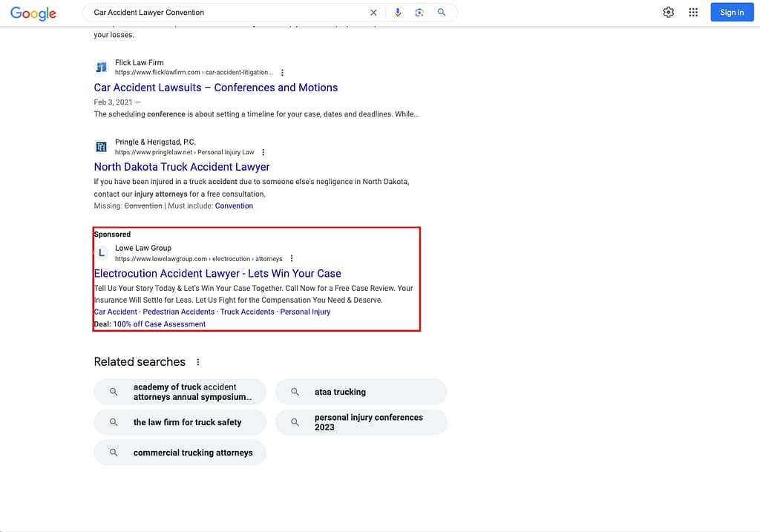Screen dimensions: 760x532
Task: Open North Dakota Truck Accident Lawyer link
Action: (x=182, y=167)
